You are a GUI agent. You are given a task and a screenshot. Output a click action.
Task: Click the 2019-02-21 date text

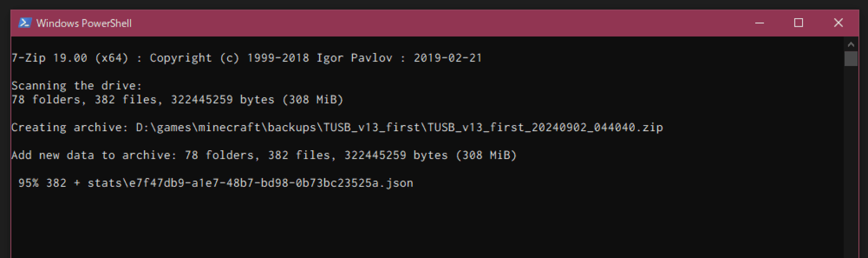click(448, 58)
